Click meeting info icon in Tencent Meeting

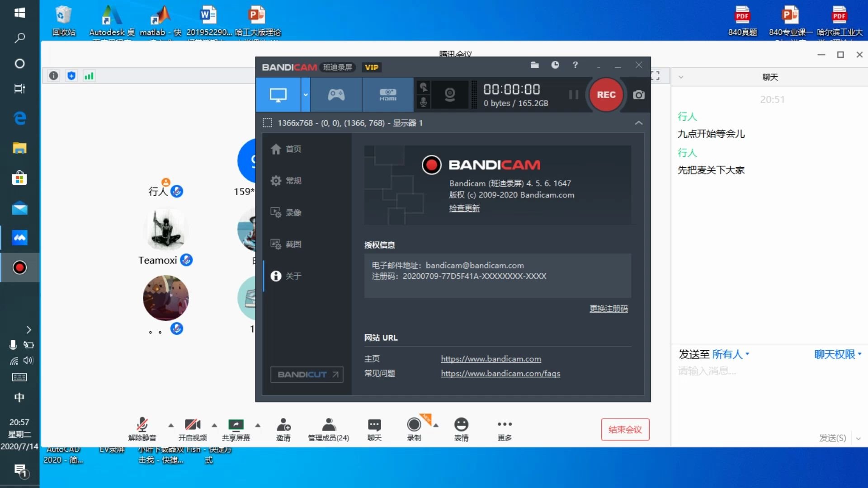[53, 75]
